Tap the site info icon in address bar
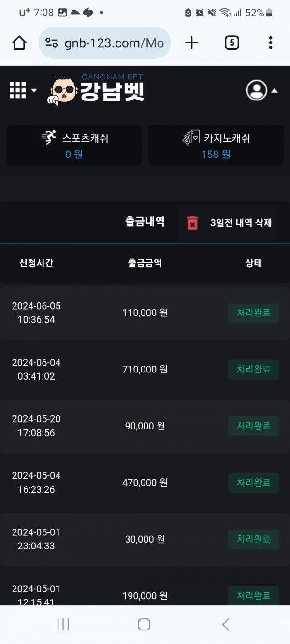 click(52, 43)
